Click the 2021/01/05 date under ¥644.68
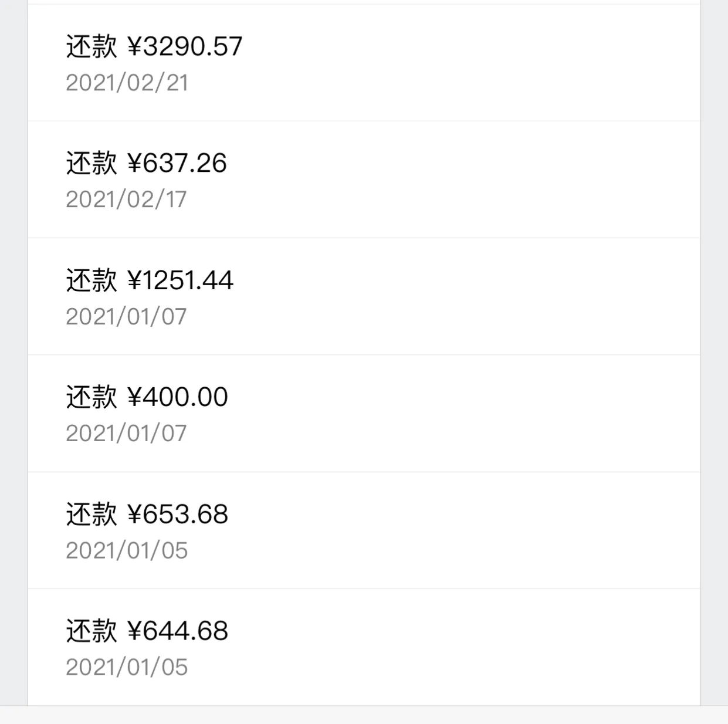 127,667
